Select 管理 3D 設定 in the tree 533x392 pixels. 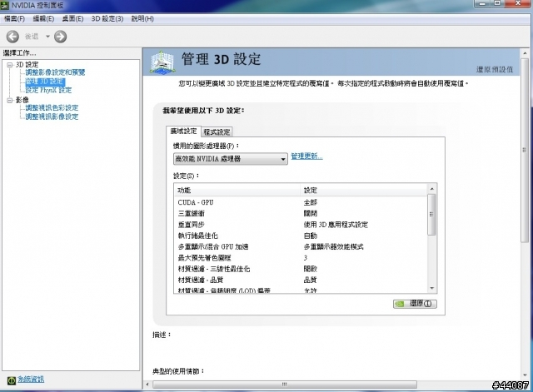45,82
